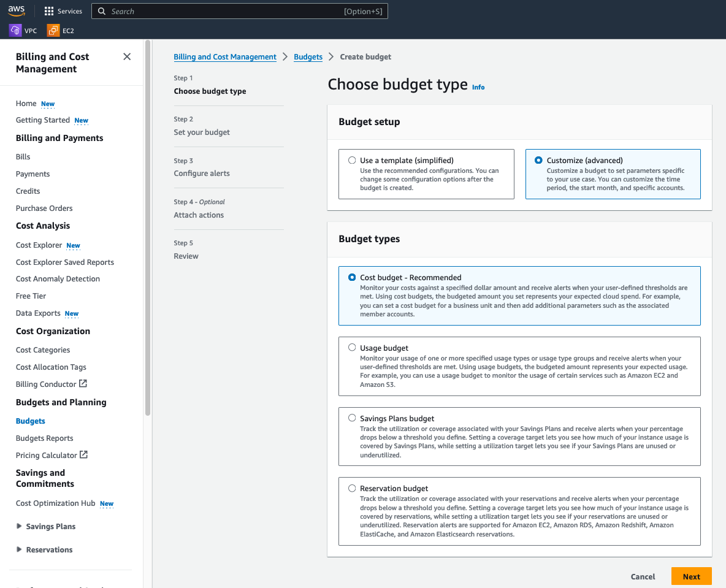Open the Info link beside heading
The height and width of the screenshot is (588, 726).
tap(478, 87)
